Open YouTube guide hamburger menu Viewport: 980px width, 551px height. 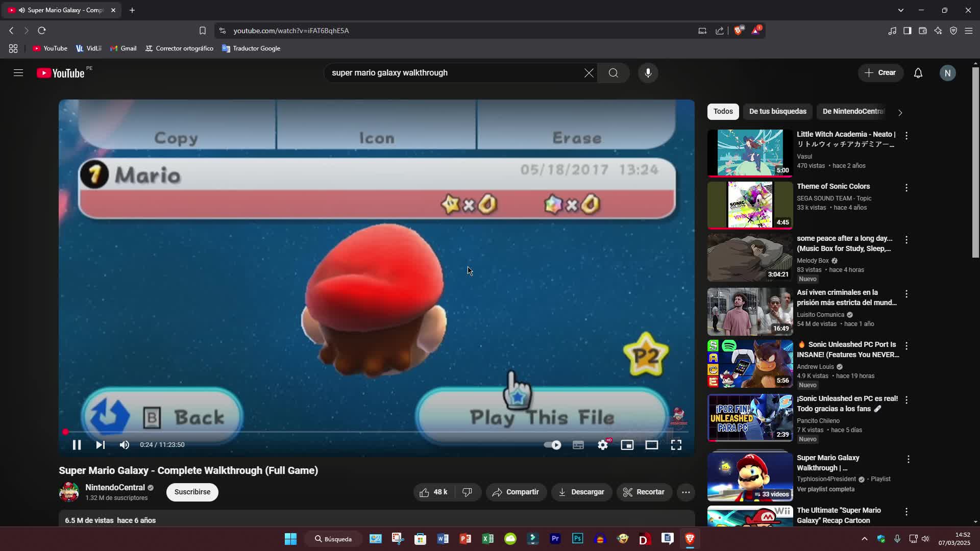click(18, 73)
